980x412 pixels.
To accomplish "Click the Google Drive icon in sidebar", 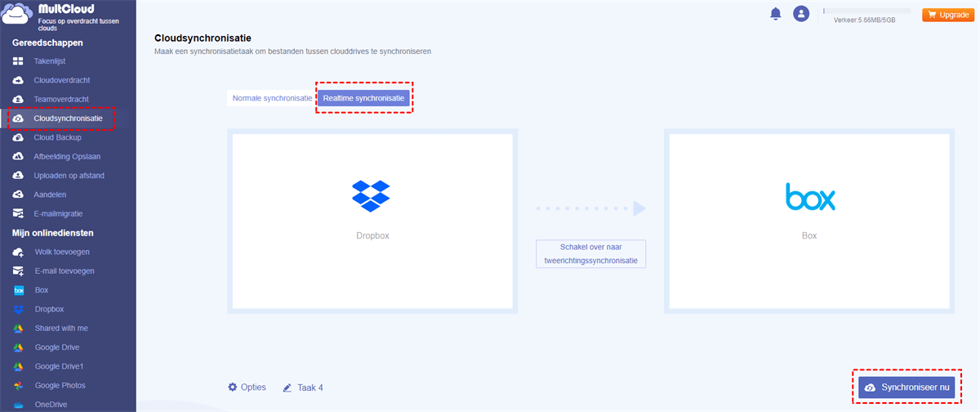I will pos(18,347).
